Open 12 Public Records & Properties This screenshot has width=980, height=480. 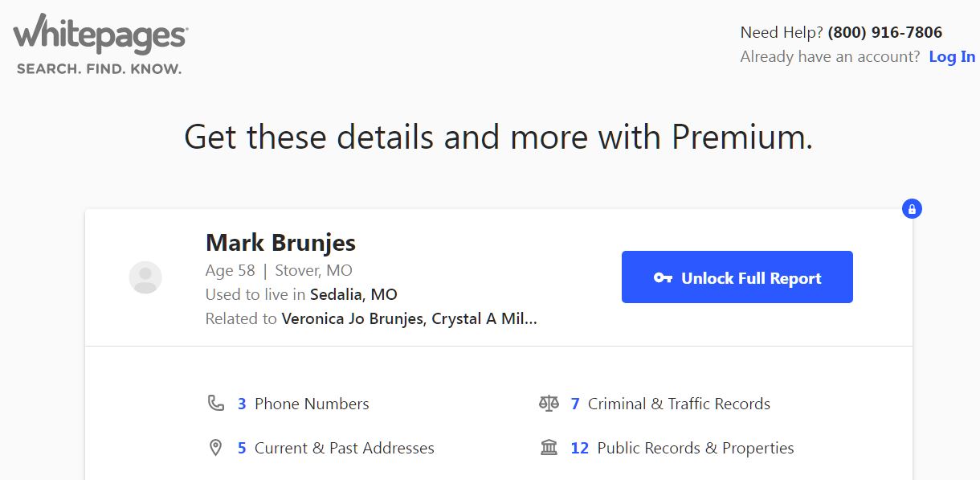(682, 448)
